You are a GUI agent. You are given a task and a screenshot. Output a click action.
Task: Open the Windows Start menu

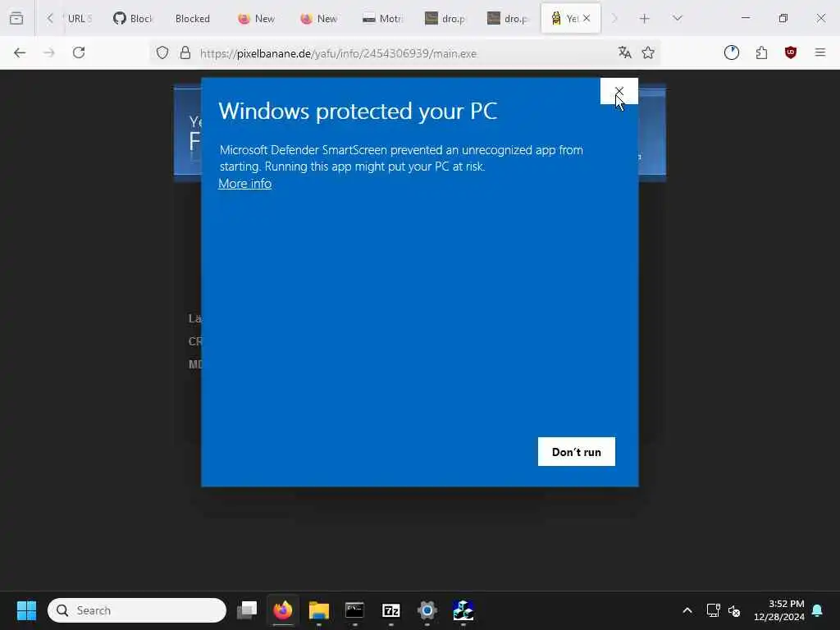pos(26,610)
